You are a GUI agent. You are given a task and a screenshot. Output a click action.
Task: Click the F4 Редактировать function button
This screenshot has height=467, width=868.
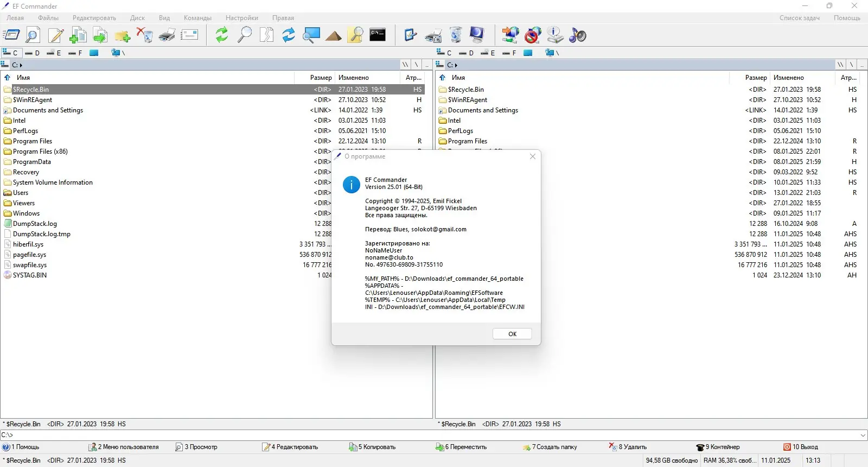[290, 447]
